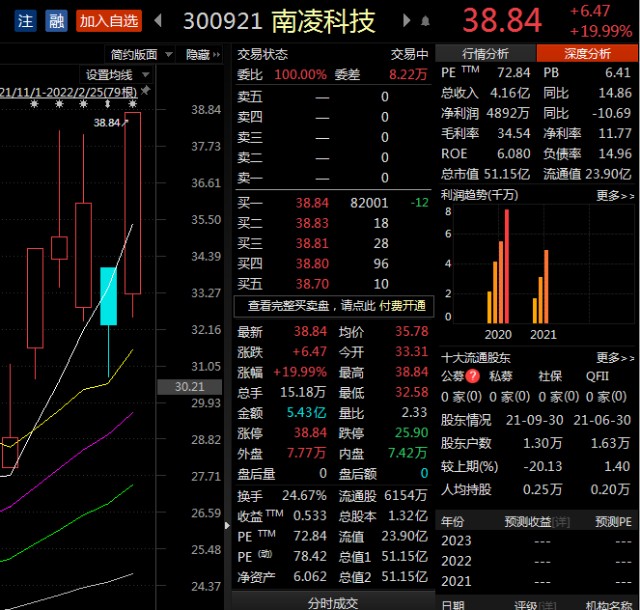This screenshot has height=610, width=640.
Task: Click the up-down arrow event marker above chart
Action: coord(108,104)
